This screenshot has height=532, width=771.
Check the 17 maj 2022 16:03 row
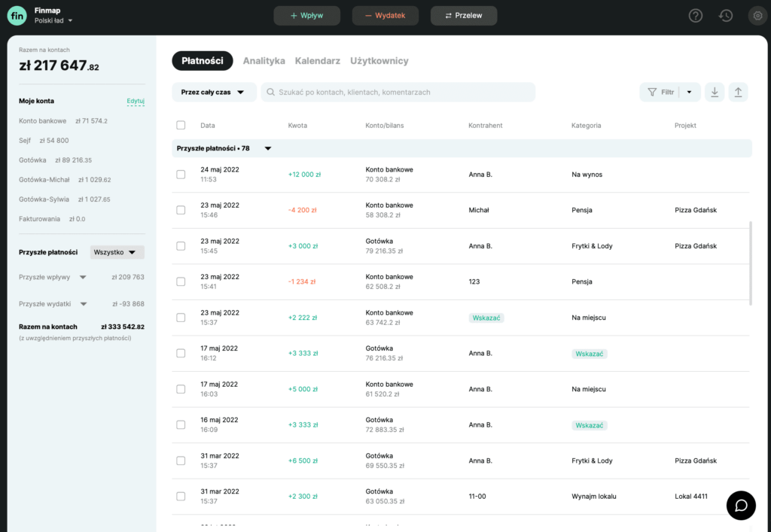(181, 389)
